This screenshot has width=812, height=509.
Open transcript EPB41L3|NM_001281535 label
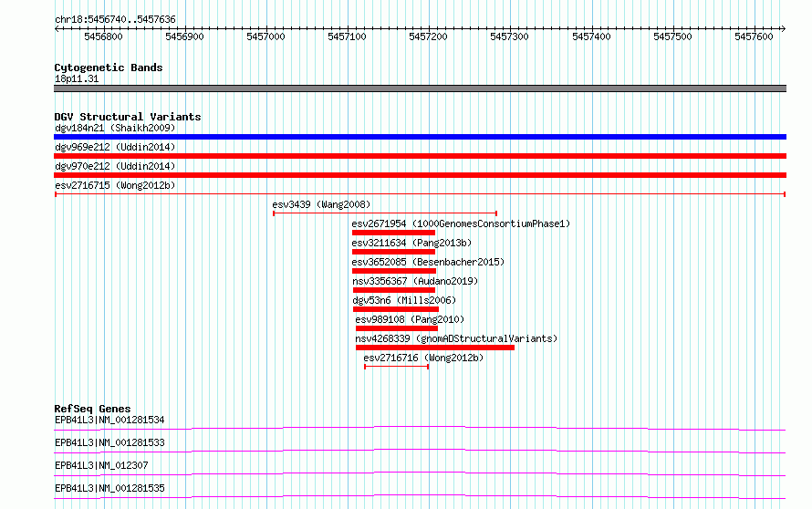point(109,488)
